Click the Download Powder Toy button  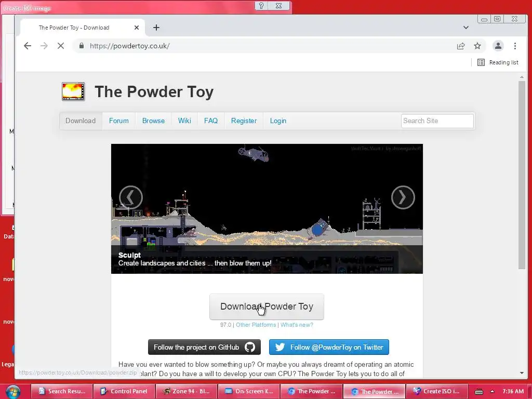(267, 307)
